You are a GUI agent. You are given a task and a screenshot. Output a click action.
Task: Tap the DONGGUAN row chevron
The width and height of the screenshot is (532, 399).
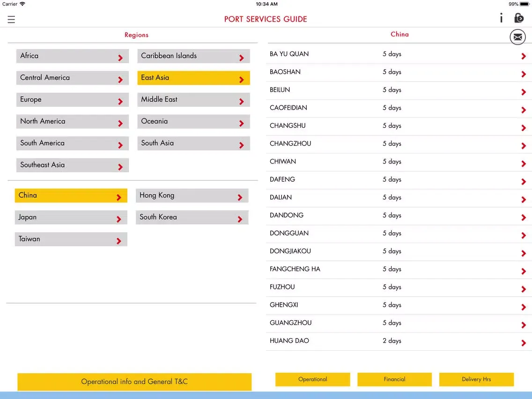coord(524,236)
